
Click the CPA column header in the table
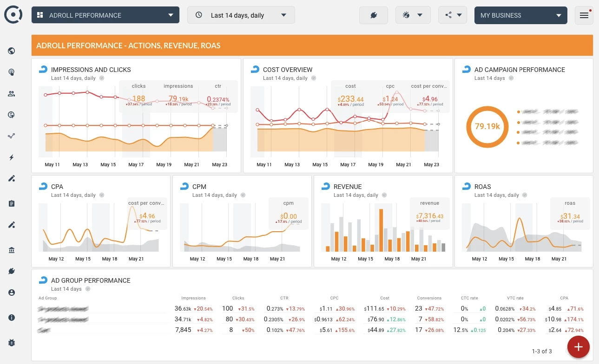click(x=564, y=298)
